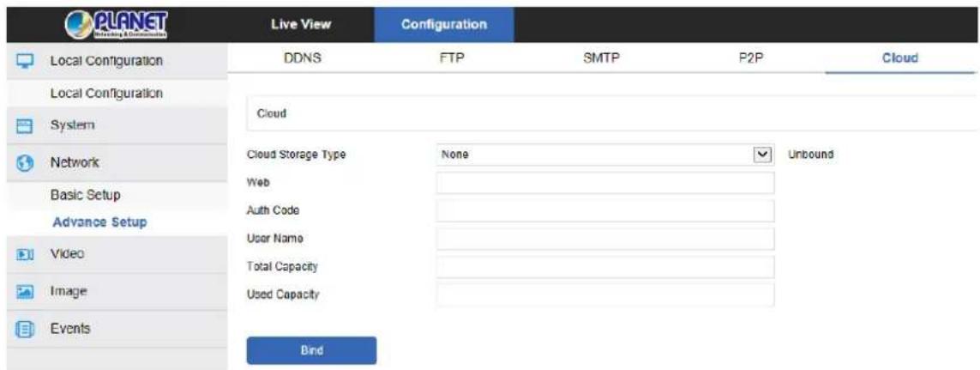Screen dimensions: 980x370
Task: Click the User Name input field
Action: pyautogui.click(x=605, y=239)
